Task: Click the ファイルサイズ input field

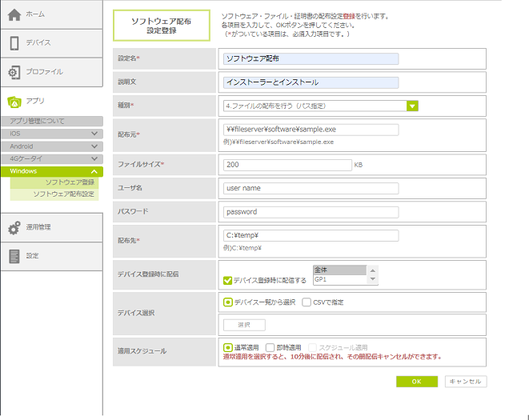Action: click(x=287, y=165)
